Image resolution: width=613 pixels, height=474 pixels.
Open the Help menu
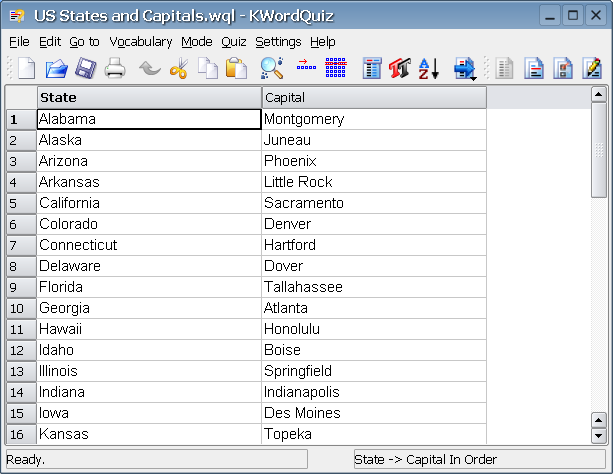[323, 41]
